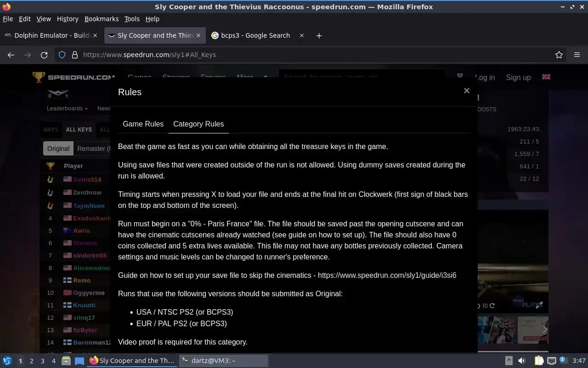Open the View menu
The width and height of the screenshot is (588, 368).
click(44, 19)
